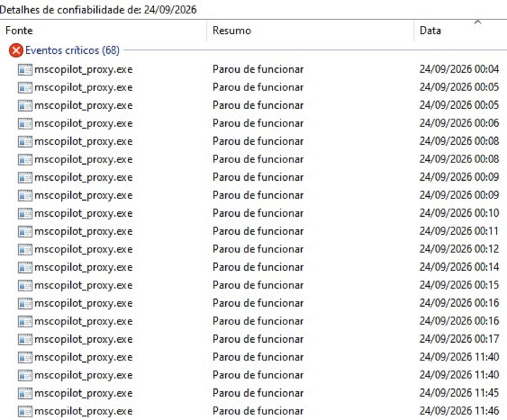Click the sort arrow above the Data column
This screenshot has height=420, width=507.
point(478,22)
